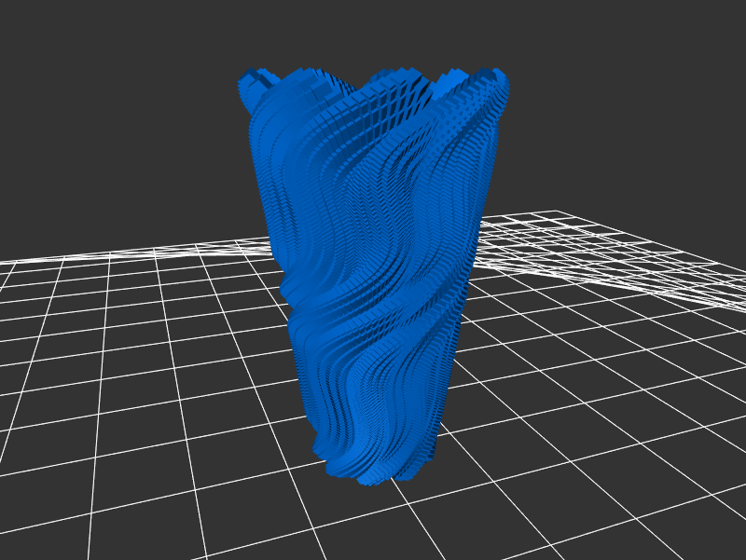Click the left lobe on the vase rim

(252, 89)
